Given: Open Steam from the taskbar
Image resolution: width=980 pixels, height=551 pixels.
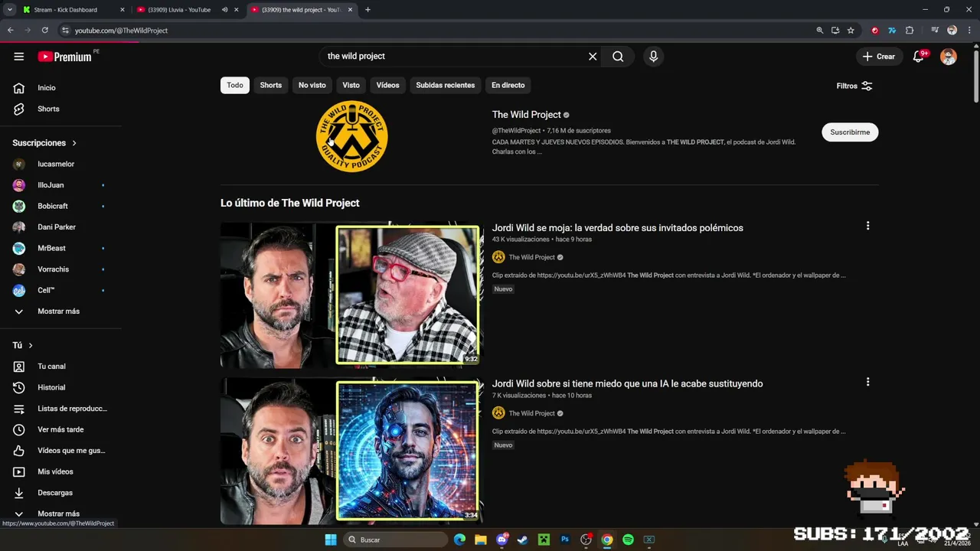Looking at the screenshot, I should [522, 540].
